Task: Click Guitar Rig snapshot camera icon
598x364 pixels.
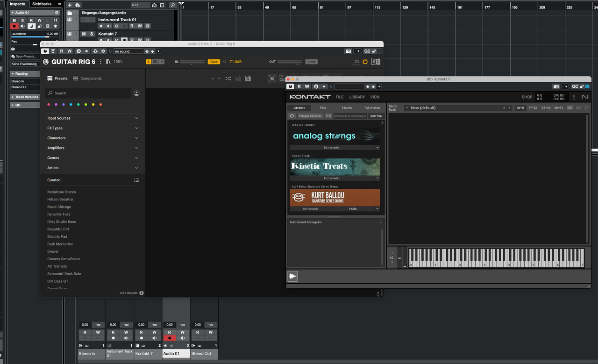Action: tap(348, 51)
